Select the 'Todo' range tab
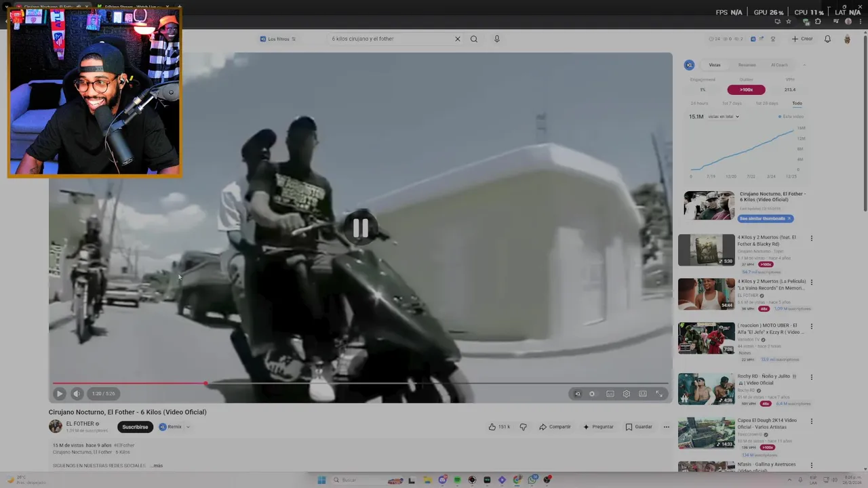This screenshot has height=488, width=868. point(797,103)
